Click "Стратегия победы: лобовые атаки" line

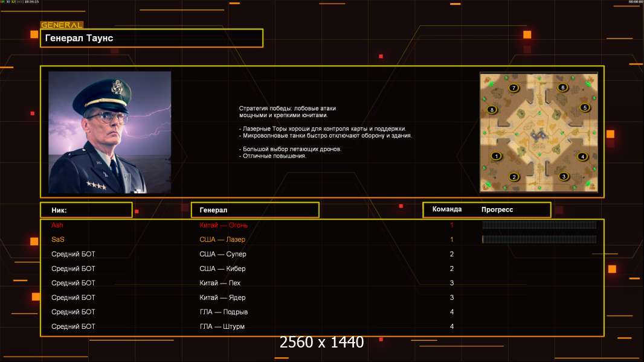click(288, 108)
